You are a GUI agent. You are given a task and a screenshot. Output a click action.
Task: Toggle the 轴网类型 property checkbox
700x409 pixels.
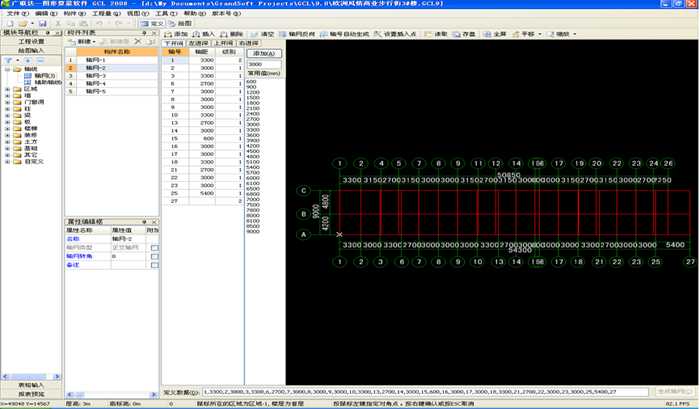154,248
